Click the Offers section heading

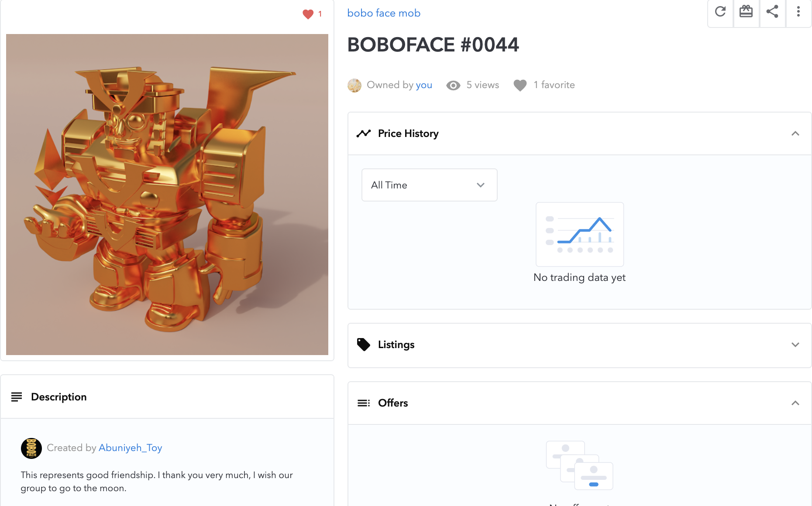tap(393, 403)
